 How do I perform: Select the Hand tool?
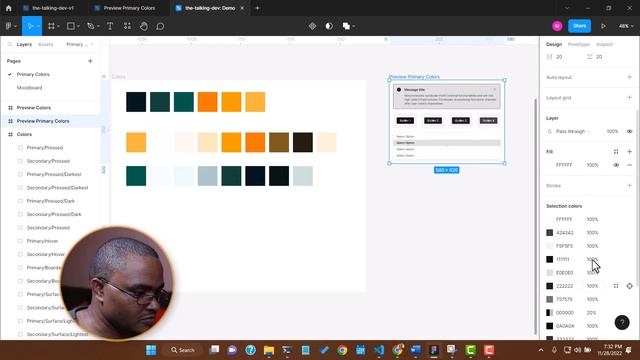(x=144, y=26)
